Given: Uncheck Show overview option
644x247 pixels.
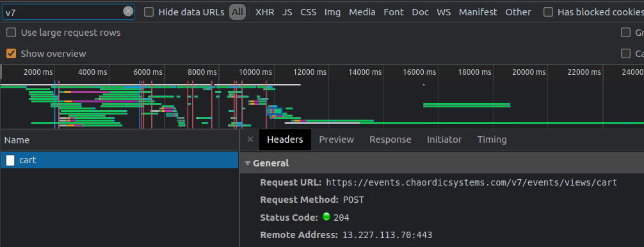Looking at the screenshot, I should pyautogui.click(x=11, y=53).
